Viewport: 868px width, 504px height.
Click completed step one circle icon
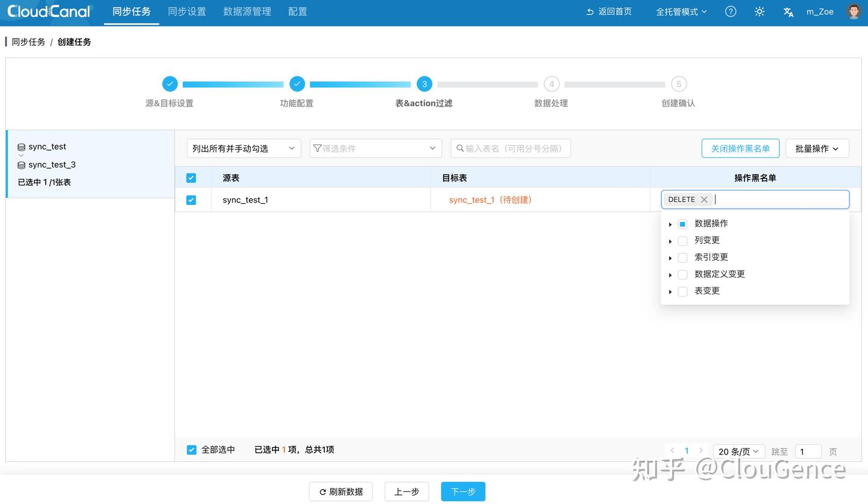(170, 84)
